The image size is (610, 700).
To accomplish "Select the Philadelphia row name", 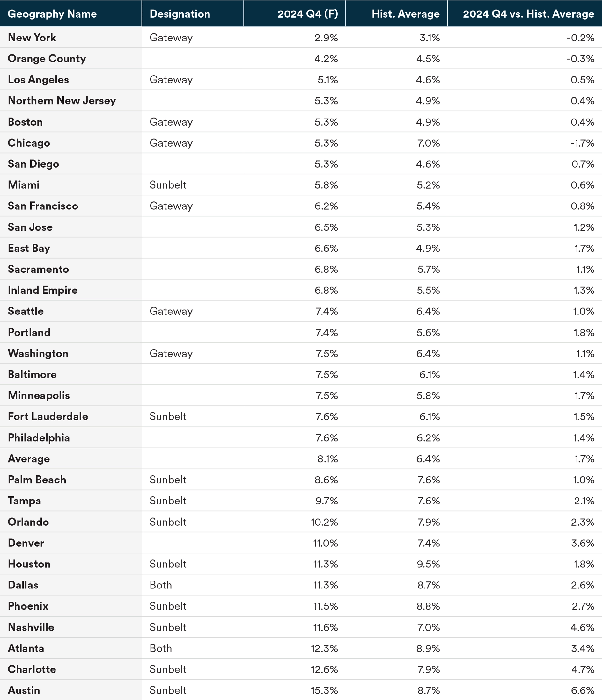I will [x=39, y=438].
